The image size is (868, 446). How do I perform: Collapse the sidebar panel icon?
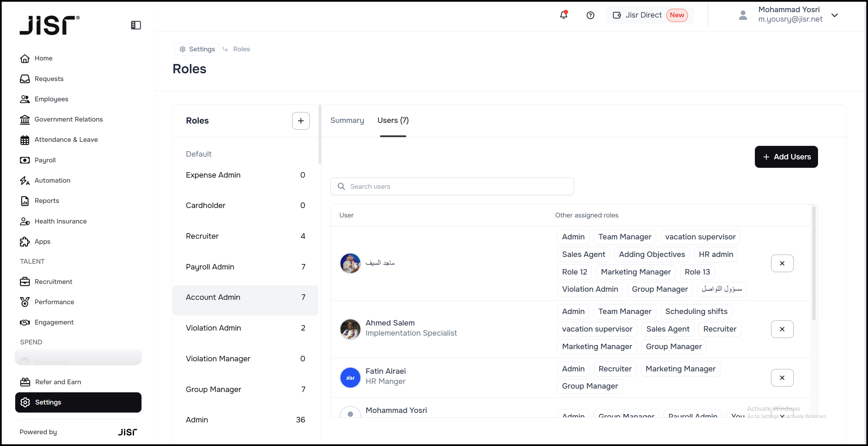coord(136,25)
